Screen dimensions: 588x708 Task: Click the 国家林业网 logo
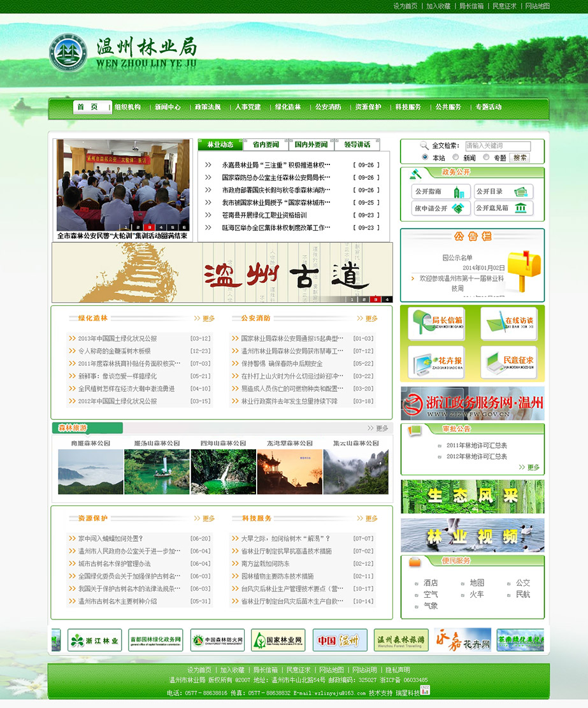278,640
